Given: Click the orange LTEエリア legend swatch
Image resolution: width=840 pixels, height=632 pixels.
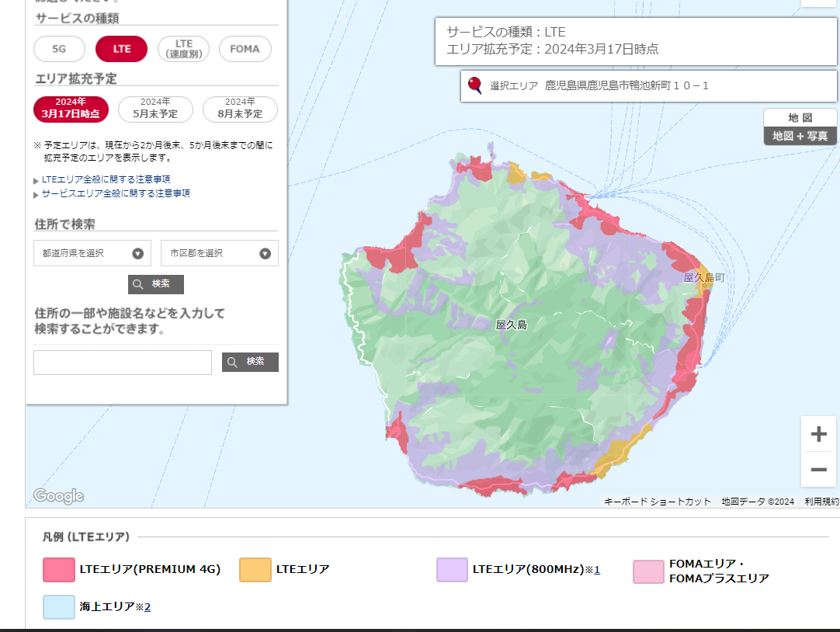Looking at the screenshot, I should coord(255,570).
